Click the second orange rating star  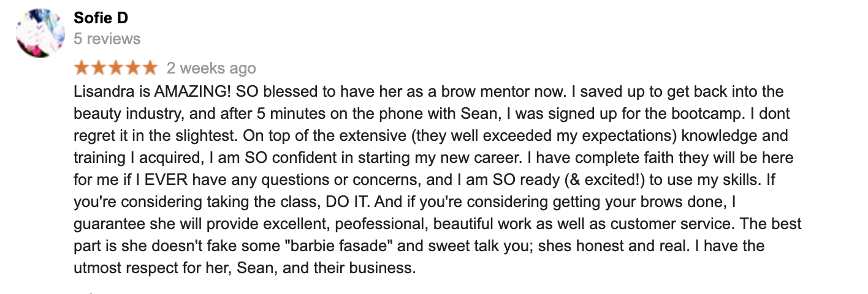click(99, 67)
